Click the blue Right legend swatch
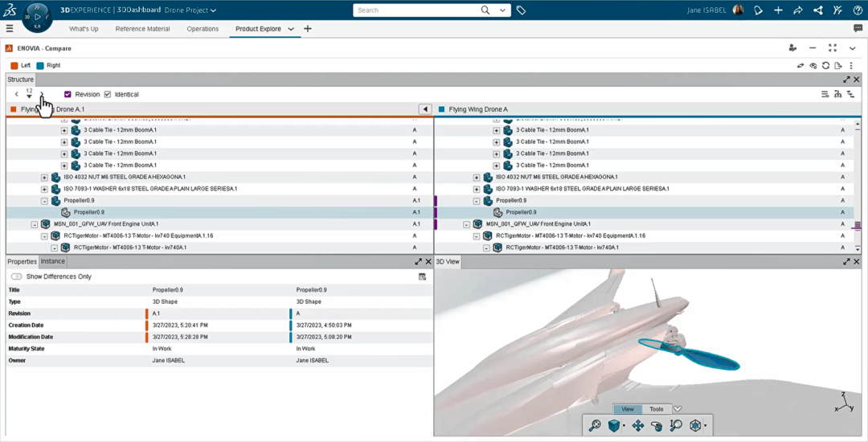The height and width of the screenshot is (442, 868). pyautogui.click(x=40, y=65)
